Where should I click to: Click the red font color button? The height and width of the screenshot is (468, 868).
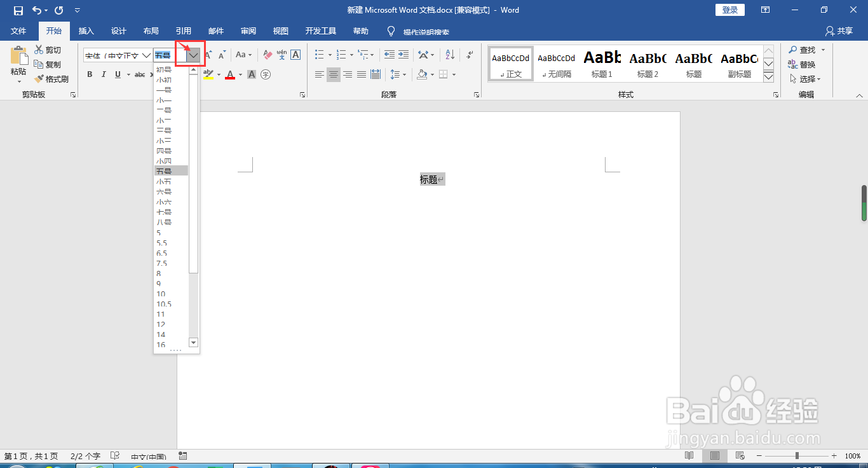230,74
